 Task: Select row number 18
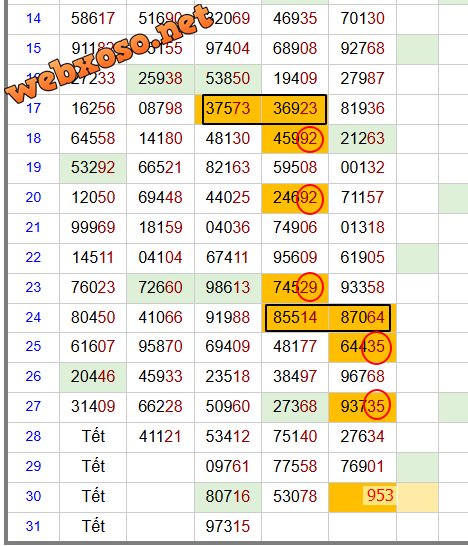point(33,138)
